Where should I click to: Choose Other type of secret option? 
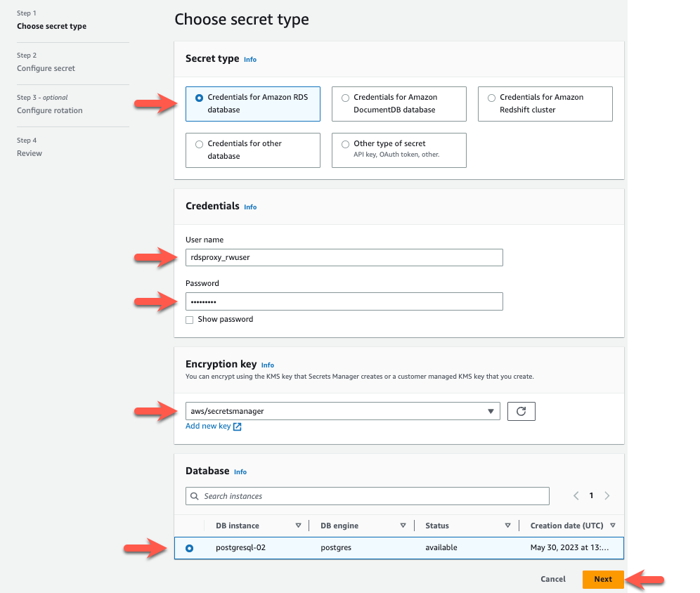click(345, 144)
